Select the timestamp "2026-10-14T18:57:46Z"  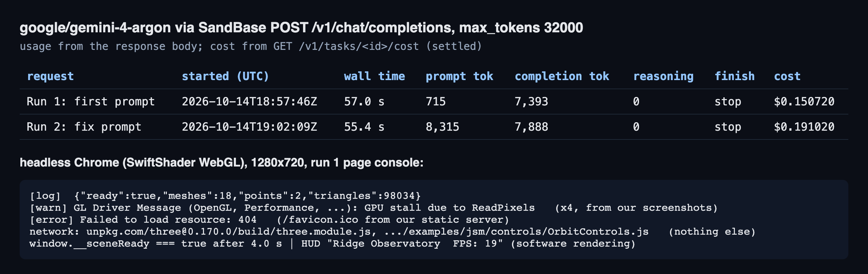249,102
